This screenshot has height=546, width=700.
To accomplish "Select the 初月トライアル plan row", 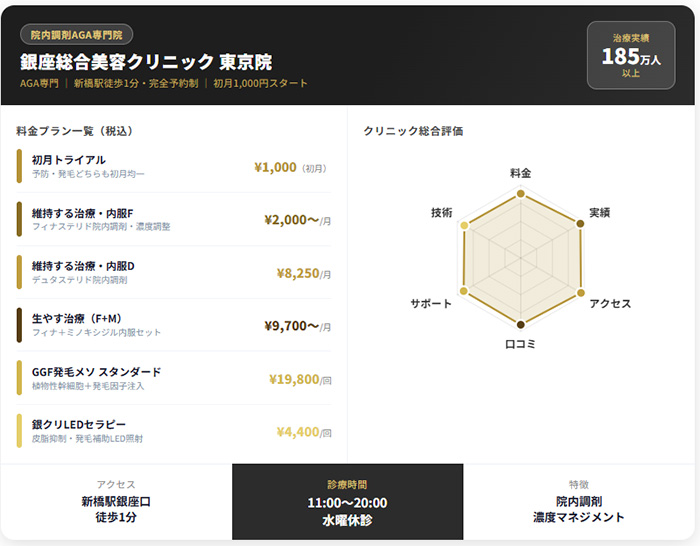I will point(175,166).
